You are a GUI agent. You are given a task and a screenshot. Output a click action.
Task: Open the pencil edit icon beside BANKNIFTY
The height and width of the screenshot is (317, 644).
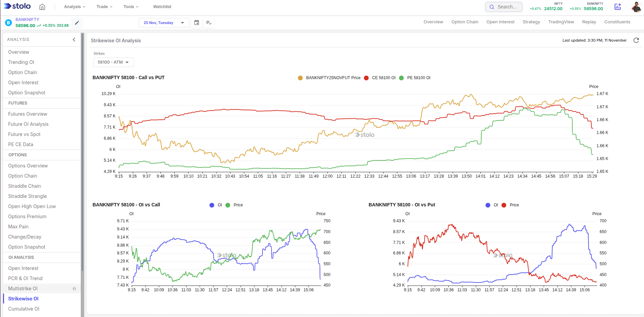[x=77, y=23]
